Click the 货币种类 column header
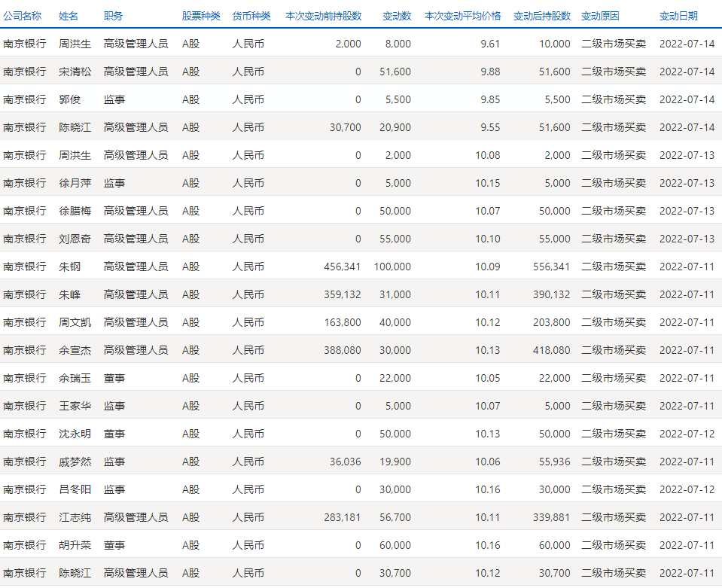 (x=251, y=16)
